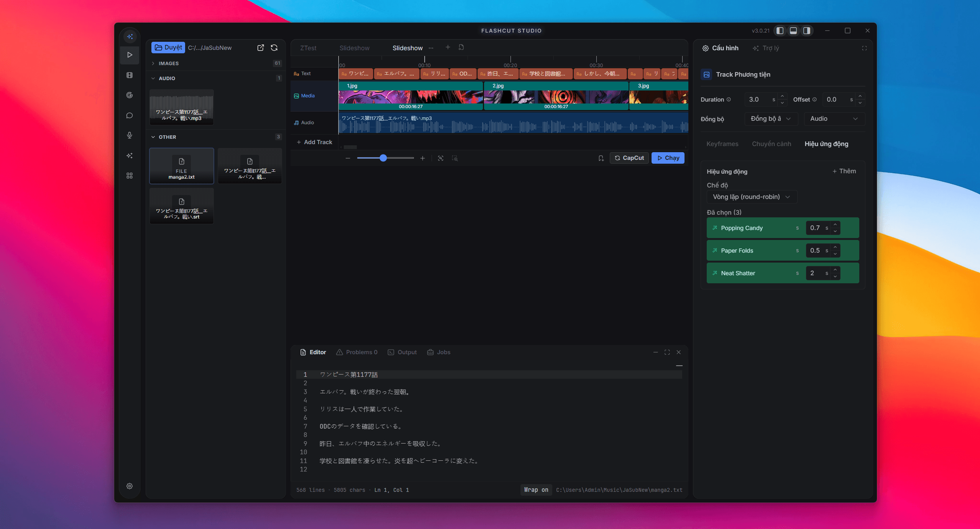Zoom out the timeline with the minus icon
980x529 pixels.
[x=348, y=158]
